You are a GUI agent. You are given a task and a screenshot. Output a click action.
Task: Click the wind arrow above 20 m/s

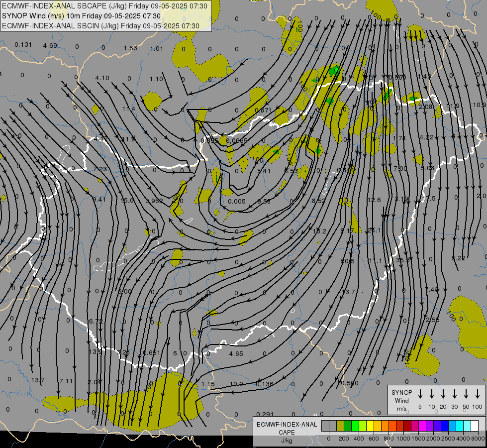(443, 394)
